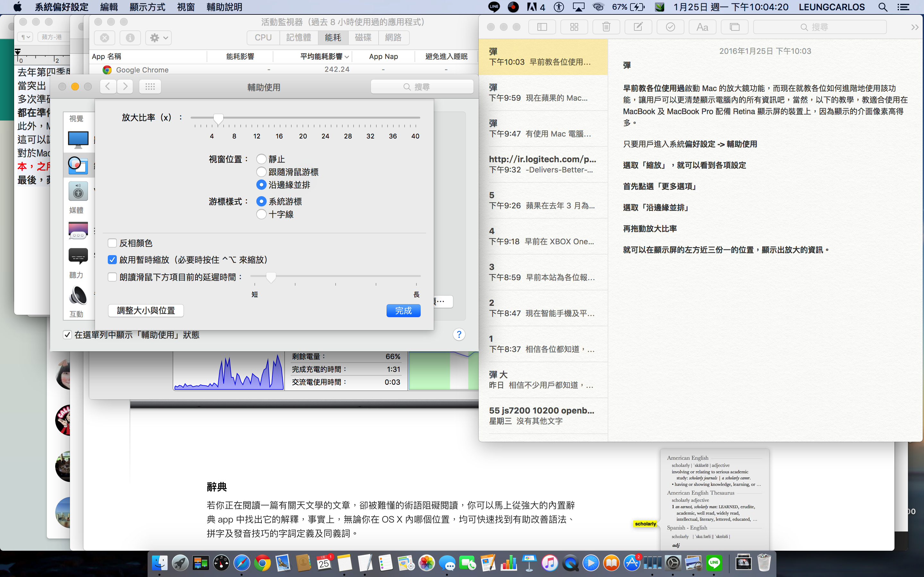Click the show all preferences grid icon

click(150, 87)
